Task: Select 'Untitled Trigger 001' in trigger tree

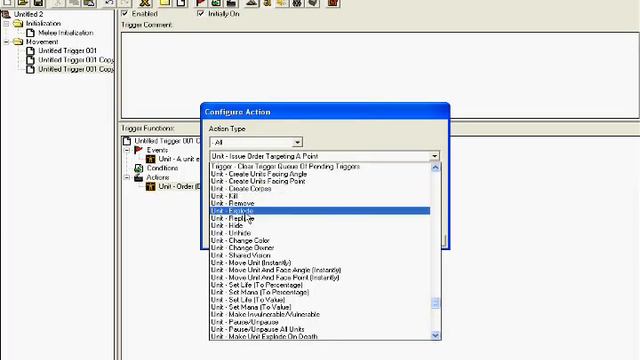Action: point(67,51)
